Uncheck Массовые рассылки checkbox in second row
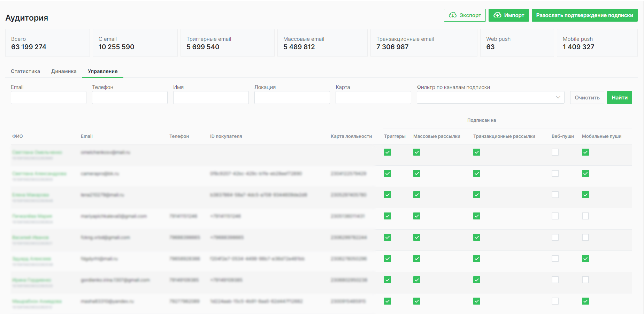Viewport: 644px width, 314px height. [x=417, y=173]
